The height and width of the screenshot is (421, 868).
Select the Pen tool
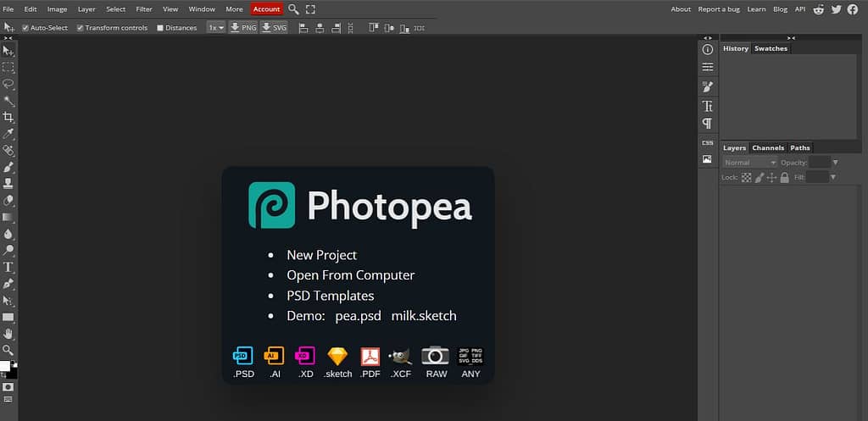click(x=8, y=284)
